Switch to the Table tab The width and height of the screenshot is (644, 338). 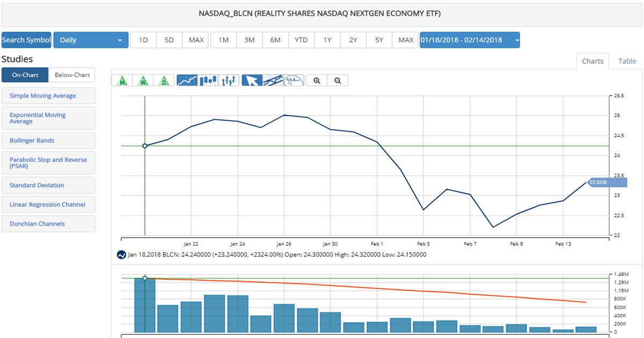point(627,61)
